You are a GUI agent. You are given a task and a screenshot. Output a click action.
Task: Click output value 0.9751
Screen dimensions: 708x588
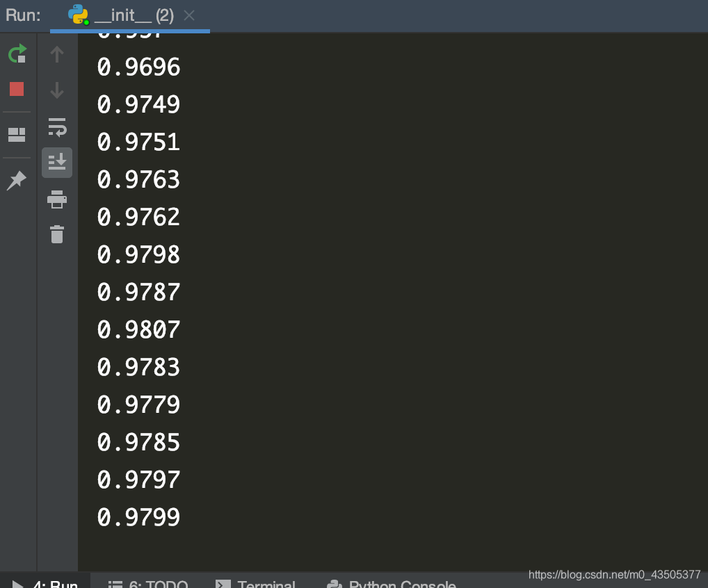[x=138, y=142]
